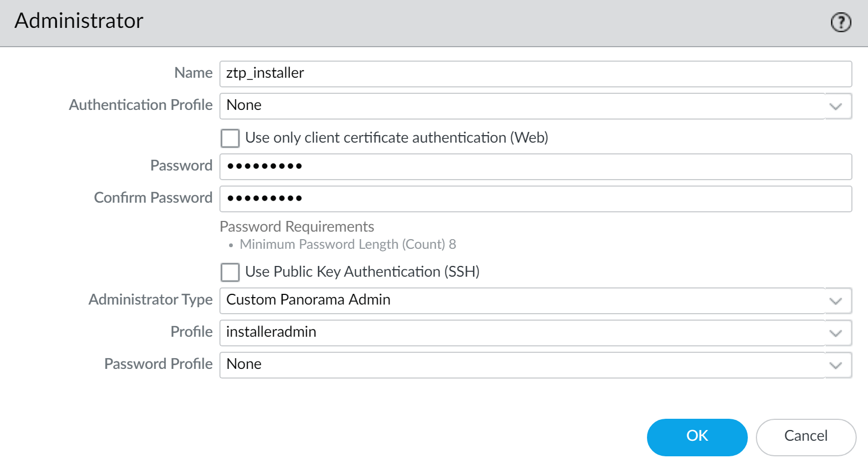Click the Name field containing ztp_installer

[535, 73]
